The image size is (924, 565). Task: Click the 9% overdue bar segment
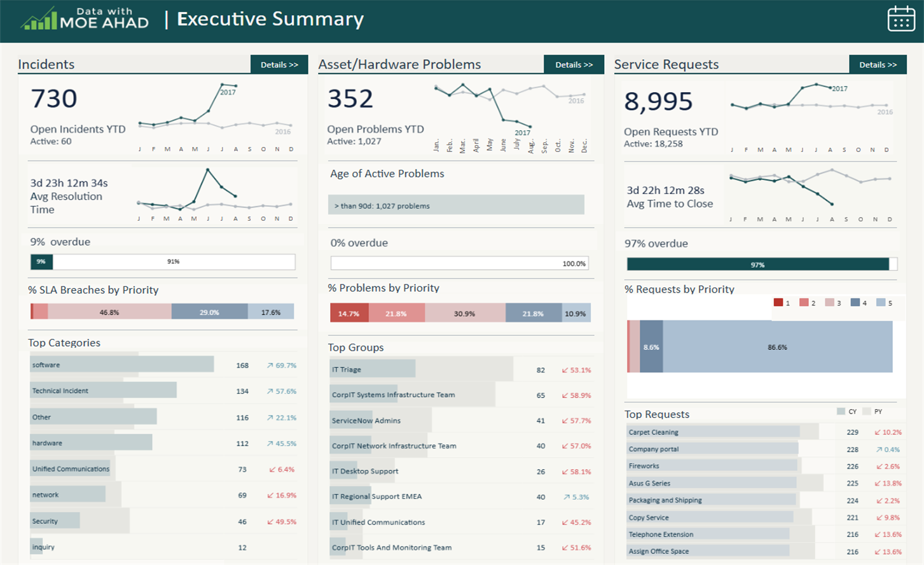42,262
